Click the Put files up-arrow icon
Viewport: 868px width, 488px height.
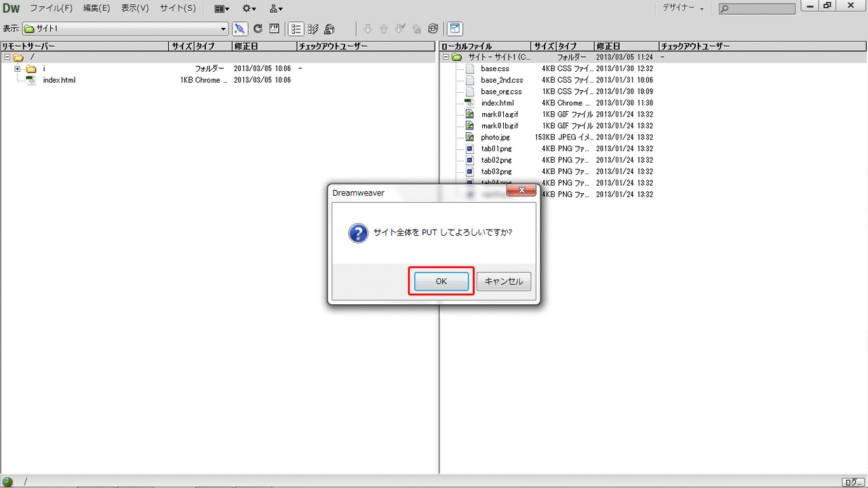click(384, 28)
